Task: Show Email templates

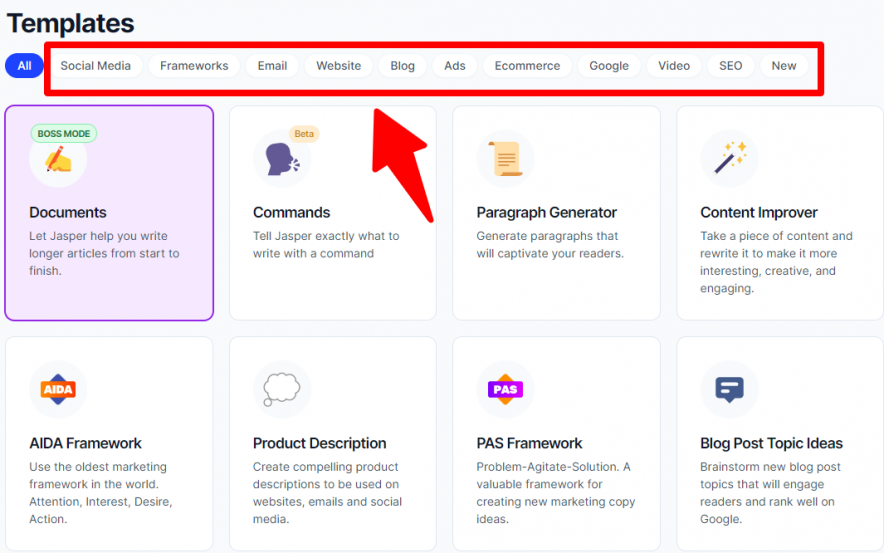Action: [272, 66]
